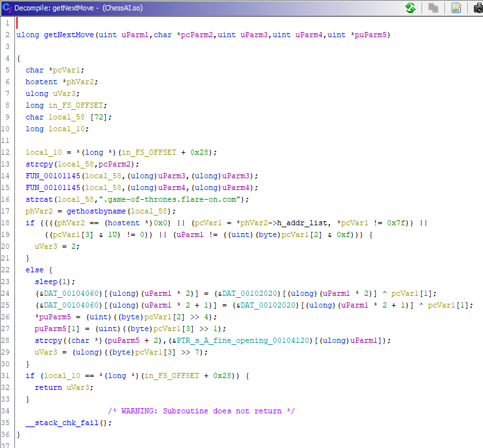Screen dimensions: 483x448
Task: Click the greyed-out copy icon
Action: [x=433, y=8]
